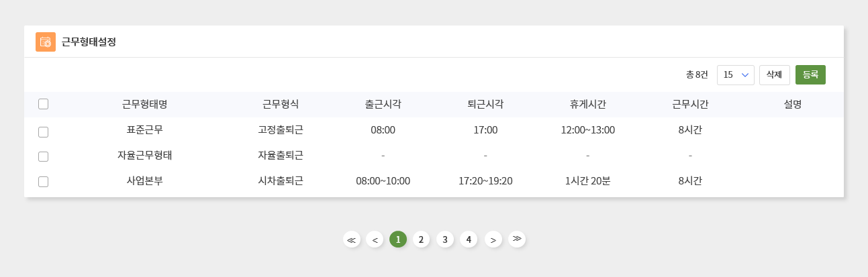Image resolution: width=868 pixels, height=277 pixels.
Task: Go to previous page with < arrow
Action: 375,239
